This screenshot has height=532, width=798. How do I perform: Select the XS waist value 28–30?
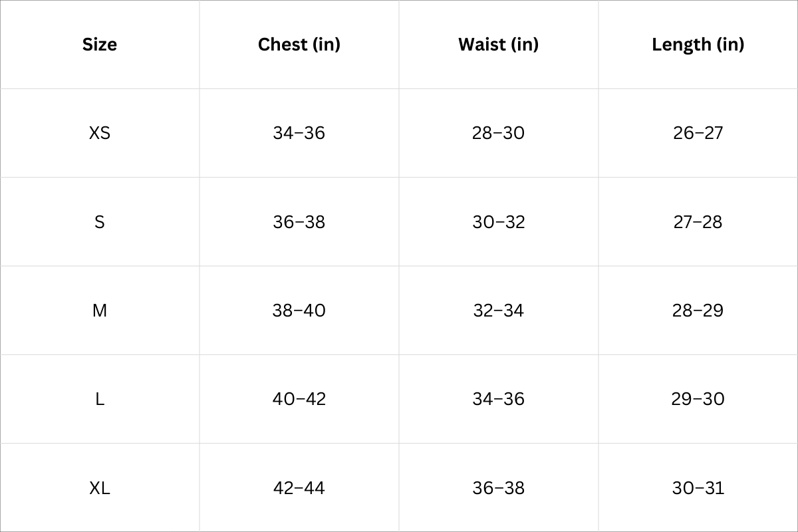coord(498,133)
